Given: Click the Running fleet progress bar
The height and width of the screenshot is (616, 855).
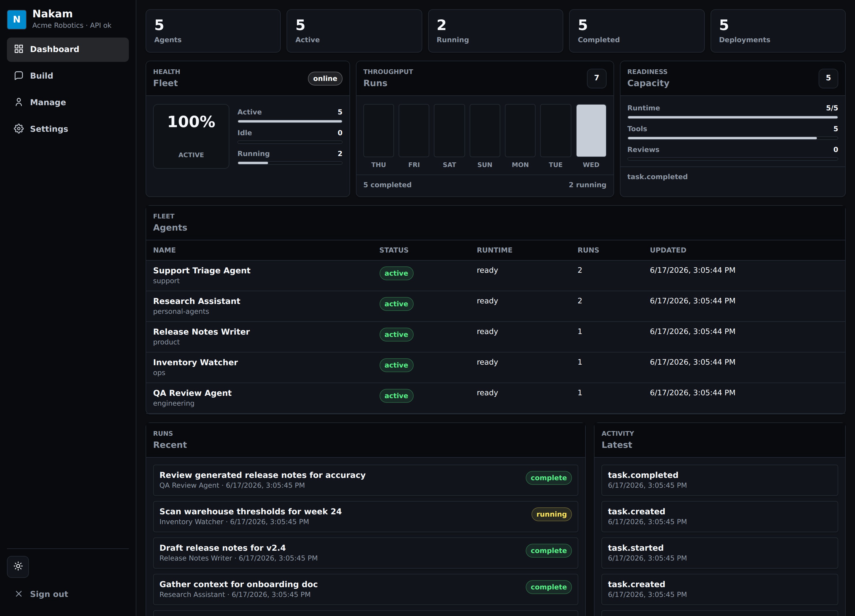Looking at the screenshot, I should [290, 163].
